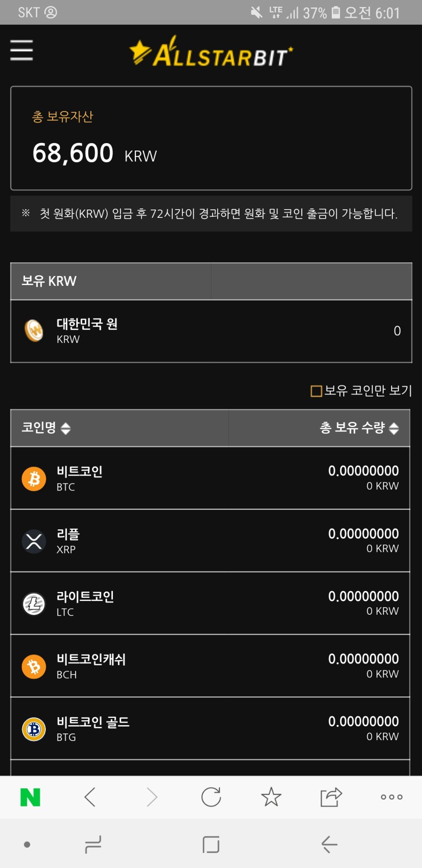Tap the Bitcoin Cash BCH coin icon
This screenshot has width=422, height=868.
[x=34, y=667]
